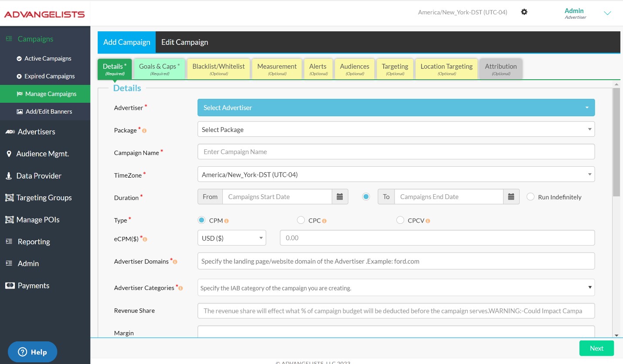Select the CPCV campaign type

pyautogui.click(x=400, y=220)
